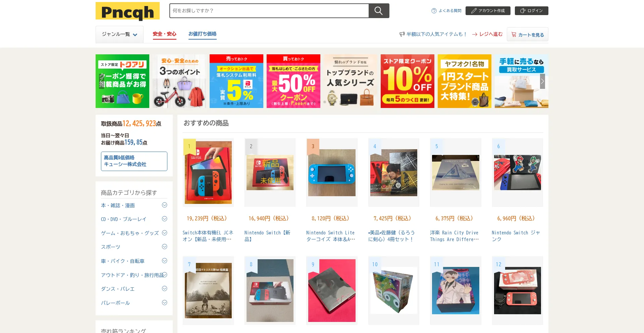Click the FAQ question mark icon
This screenshot has height=333, width=644.
pos(434,11)
